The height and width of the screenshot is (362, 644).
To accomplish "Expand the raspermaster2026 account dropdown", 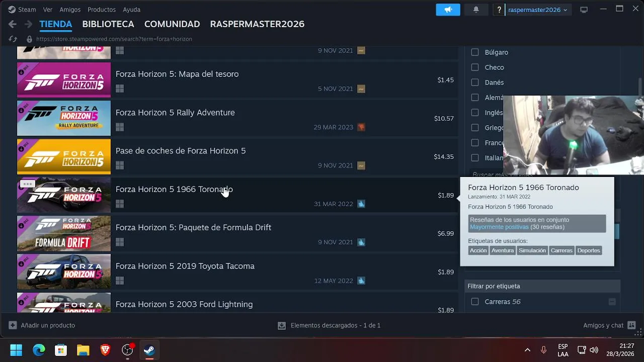I will tap(537, 10).
